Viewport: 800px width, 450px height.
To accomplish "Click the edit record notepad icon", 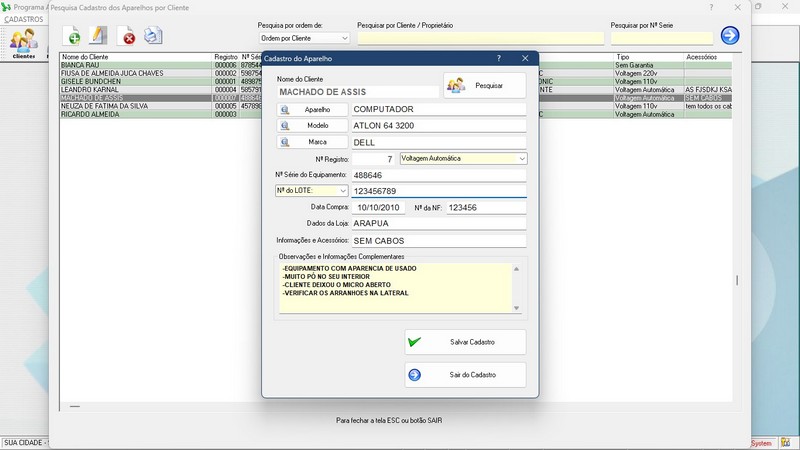I will 98,37.
